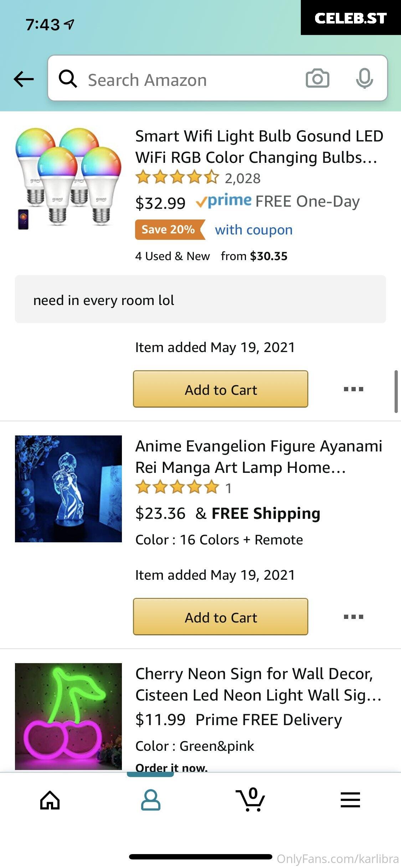Open more options for Evangelion lamp
The height and width of the screenshot is (868, 401).
[x=354, y=617]
